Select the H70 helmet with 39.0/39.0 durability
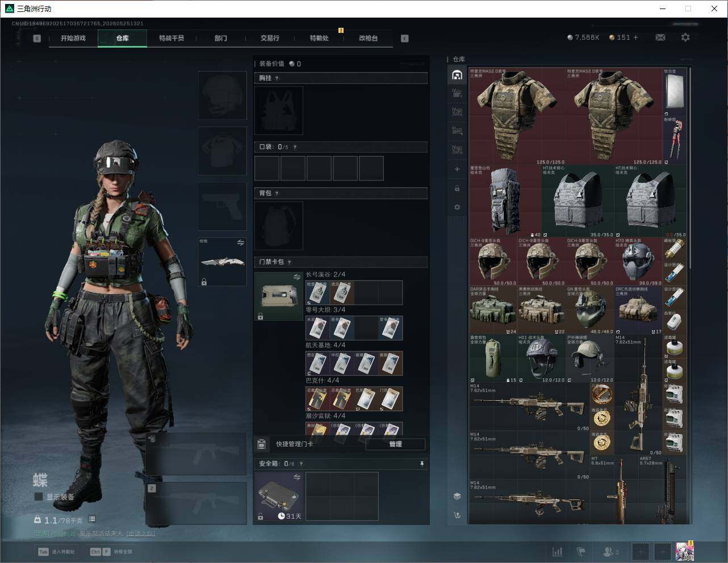The height and width of the screenshot is (563, 728). coord(638,262)
